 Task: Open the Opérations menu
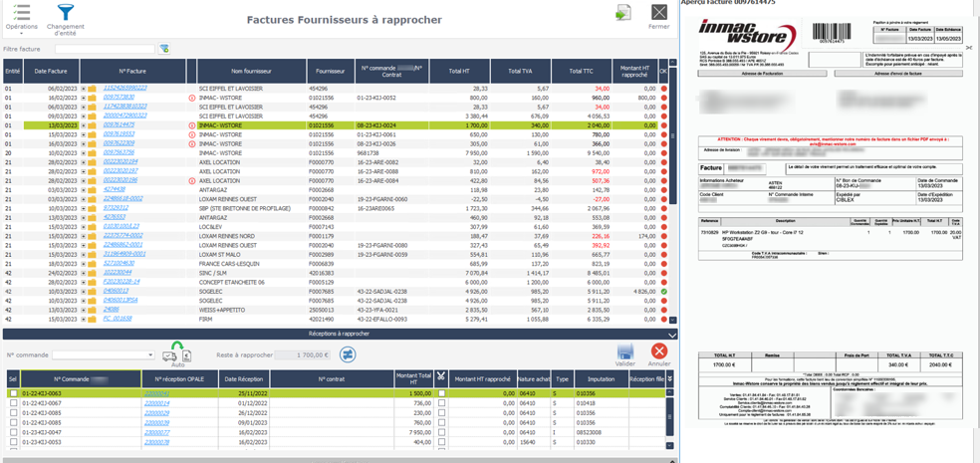pos(21,13)
